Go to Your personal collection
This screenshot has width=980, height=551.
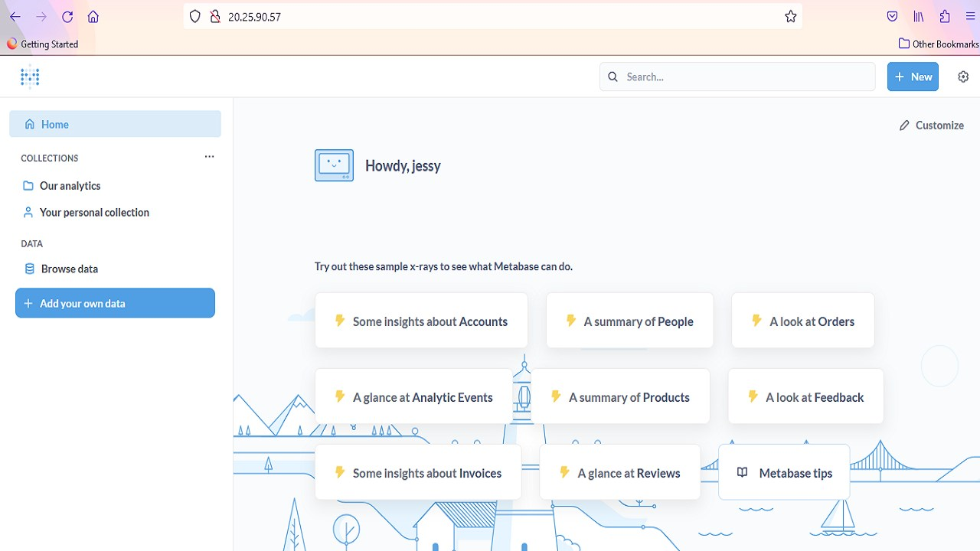click(94, 213)
